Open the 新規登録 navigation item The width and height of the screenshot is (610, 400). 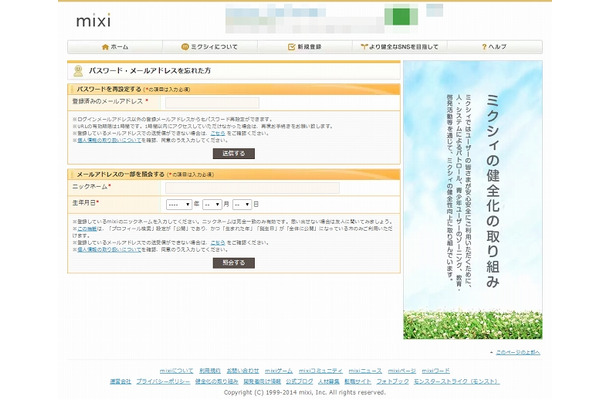tap(305, 47)
